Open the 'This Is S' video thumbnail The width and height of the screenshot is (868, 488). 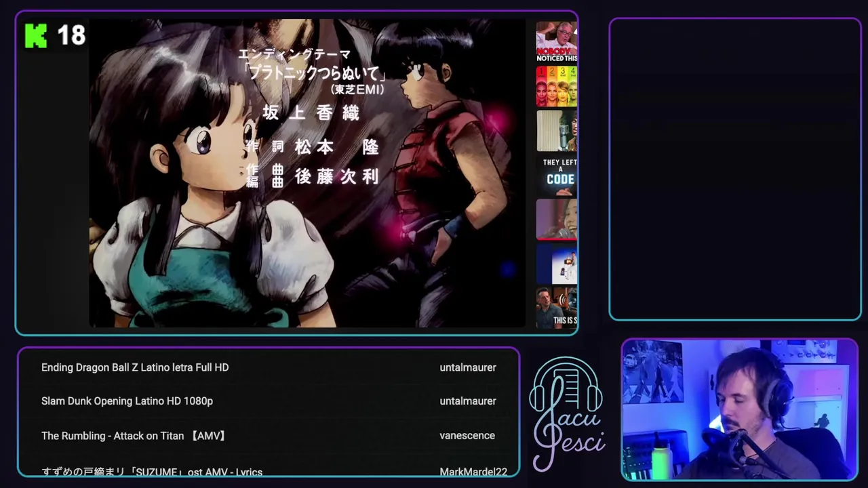[x=557, y=308]
